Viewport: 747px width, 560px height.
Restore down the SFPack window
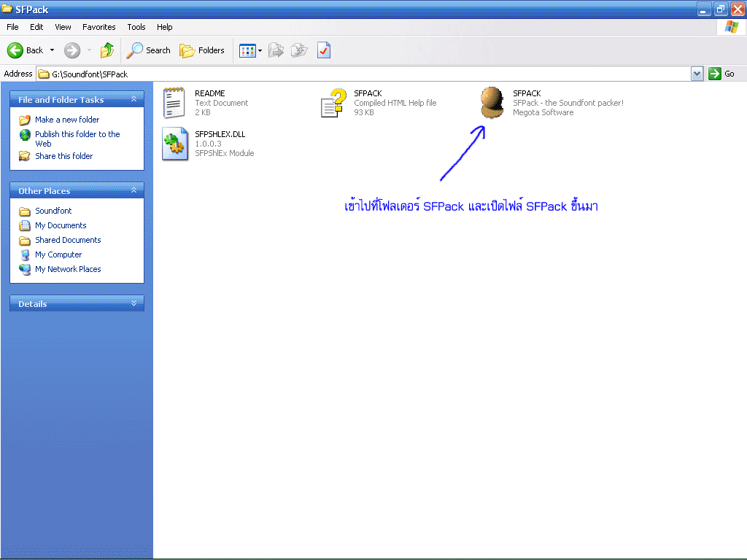point(720,9)
